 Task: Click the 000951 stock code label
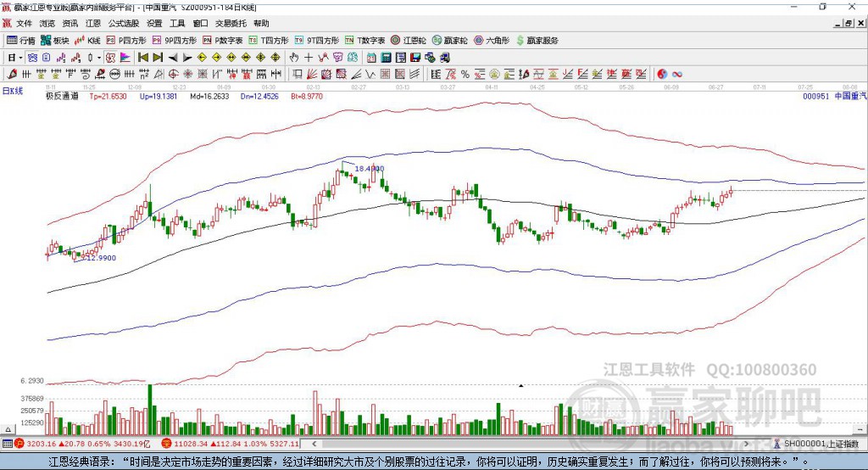click(x=816, y=96)
